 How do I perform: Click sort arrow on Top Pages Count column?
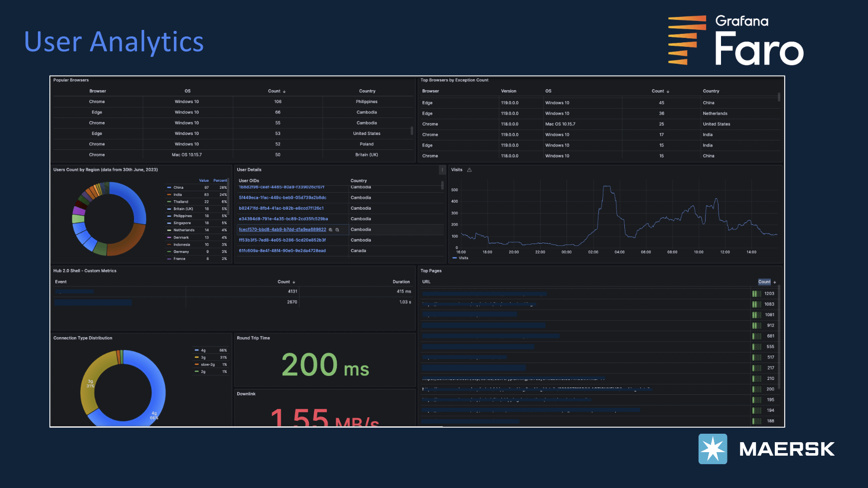[774, 282]
